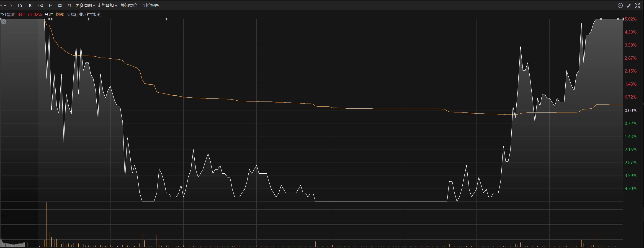The image size is (644, 248).
Task: Close auction area with round X icon
Action: [3, 22]
